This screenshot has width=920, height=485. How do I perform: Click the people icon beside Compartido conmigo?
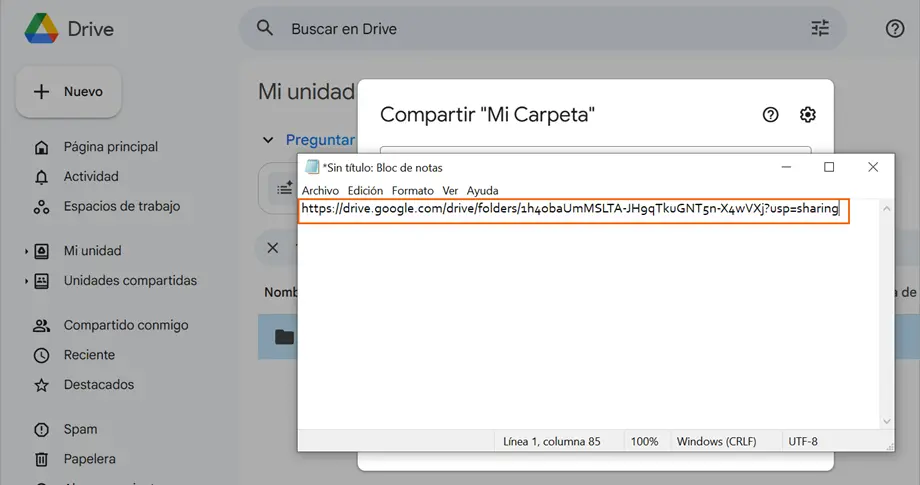41,325
